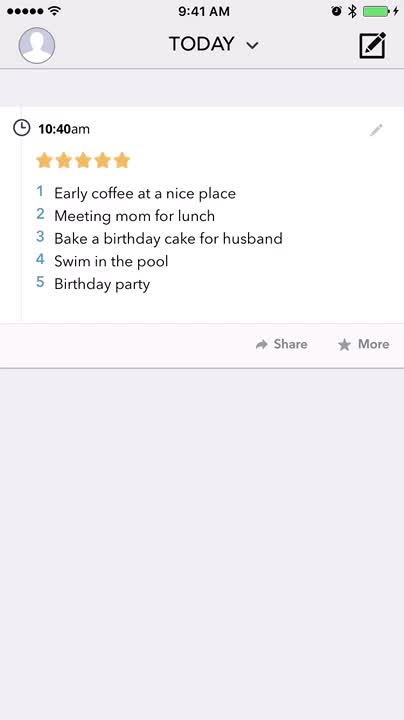Click the third rating star
Screen dimensions: 404x720
[83, 160]
